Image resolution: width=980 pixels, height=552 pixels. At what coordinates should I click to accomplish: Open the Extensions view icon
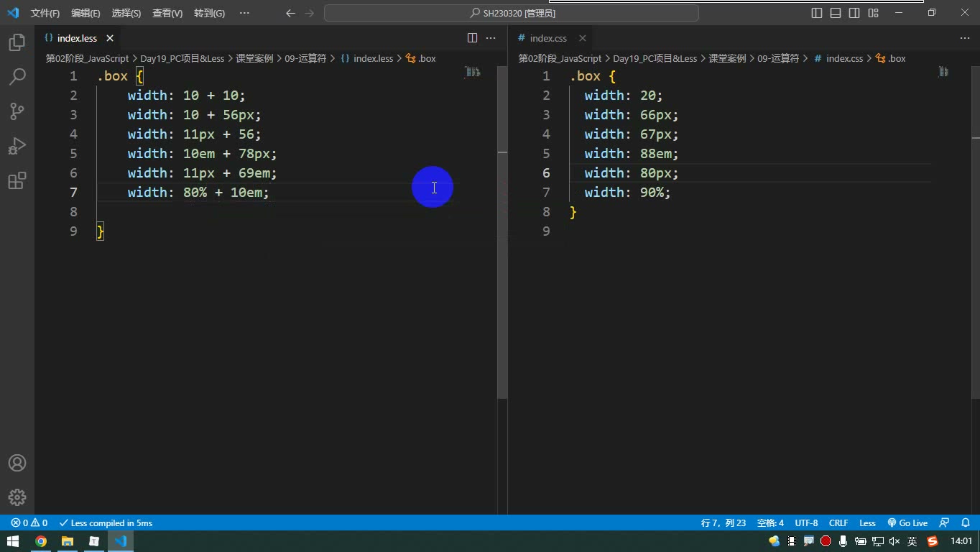pyautogui.click(x=17, y=180)
